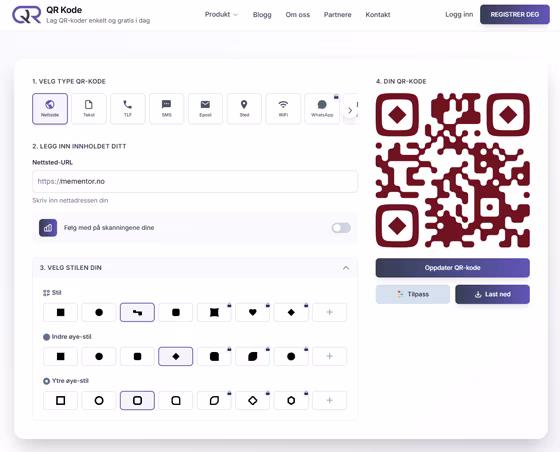Viewport: 560px width, 452px height.
Task: Click the QR Kode logo
Action: click(27, 15)
